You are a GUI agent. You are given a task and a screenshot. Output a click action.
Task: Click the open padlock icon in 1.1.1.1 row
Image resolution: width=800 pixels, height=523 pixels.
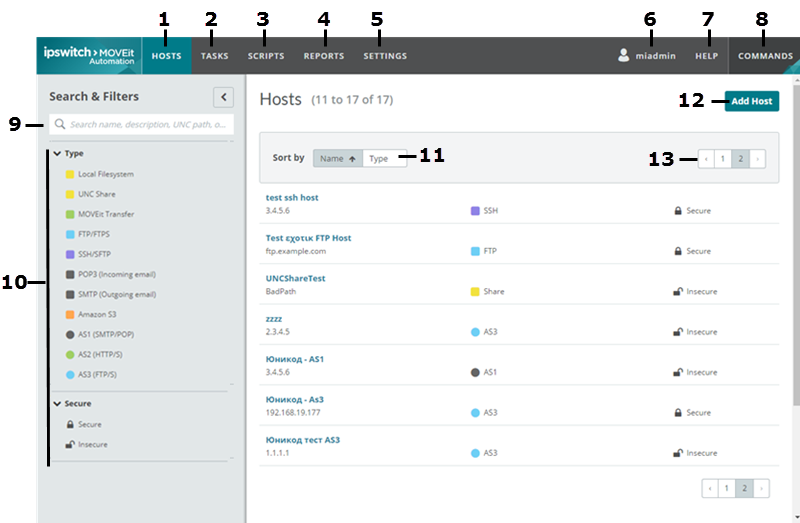click(678, 453)
